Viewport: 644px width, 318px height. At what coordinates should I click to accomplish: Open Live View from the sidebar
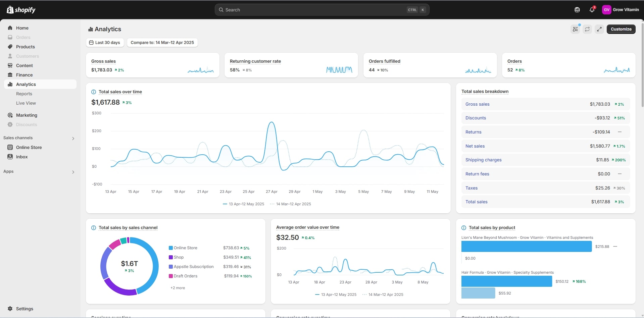click(x=26, y=103)
